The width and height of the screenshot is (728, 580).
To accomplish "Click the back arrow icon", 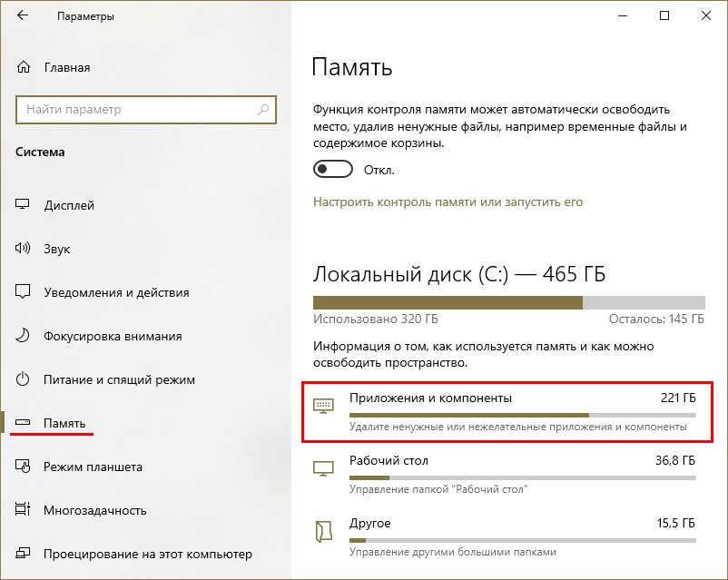I will (x=23, y=16).
